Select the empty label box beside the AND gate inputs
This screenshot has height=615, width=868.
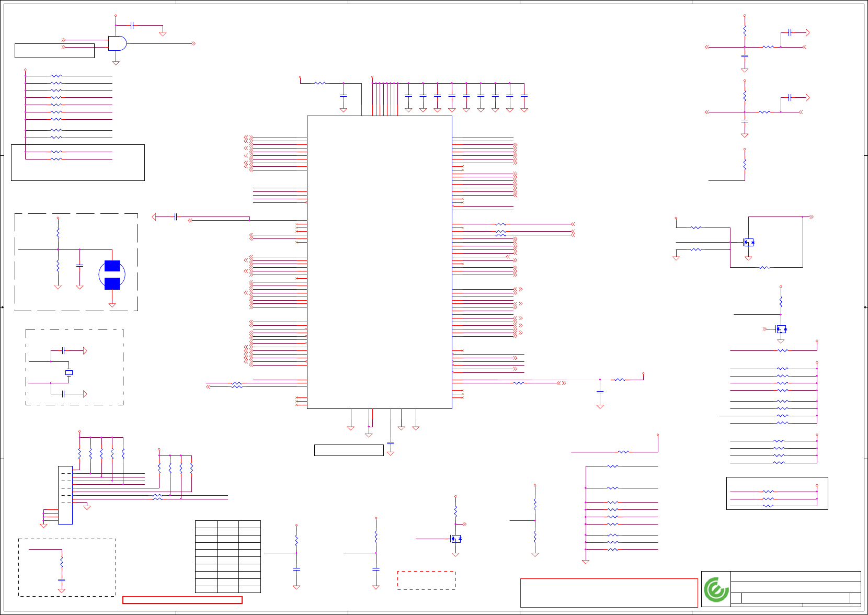coord(55,51)
